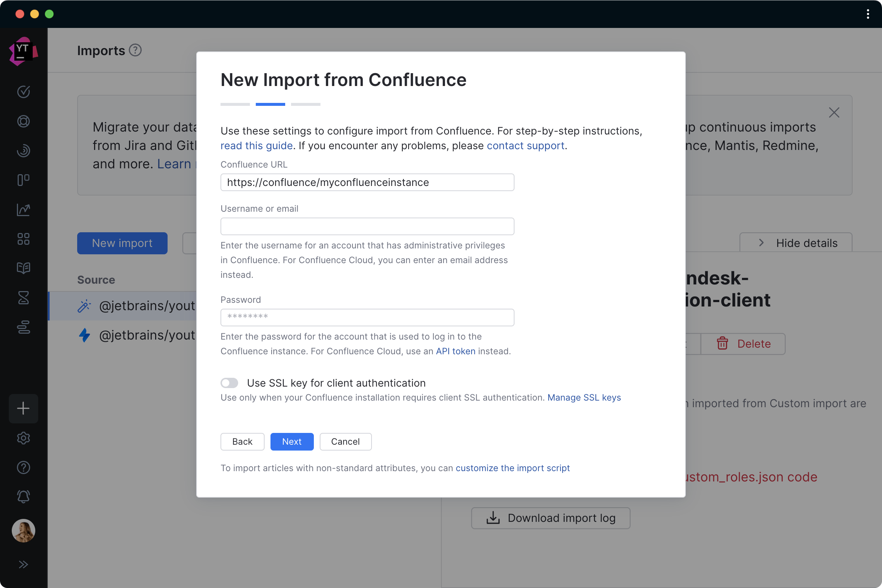
Task: Open the Imports help question mark
Action: 135,50
